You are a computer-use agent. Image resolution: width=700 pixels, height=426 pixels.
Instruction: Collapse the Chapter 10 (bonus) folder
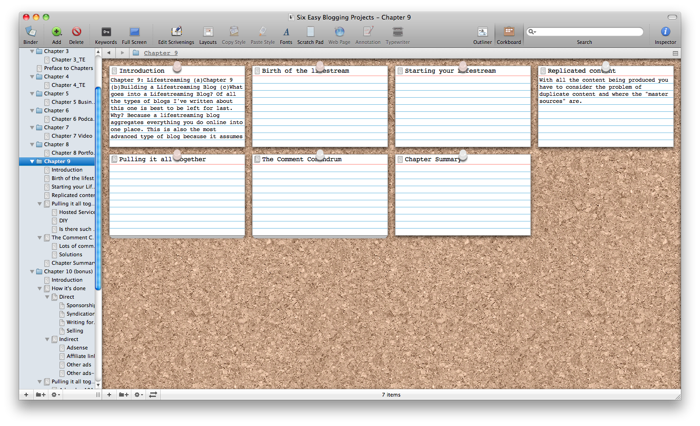pyautogui.click(x=32, y=271)
